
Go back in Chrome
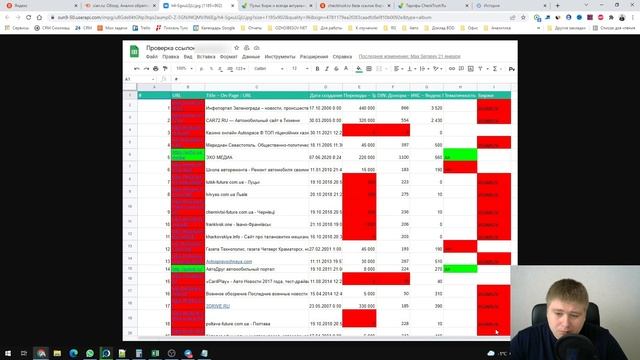pyautogui.click(x=7, y=18)
